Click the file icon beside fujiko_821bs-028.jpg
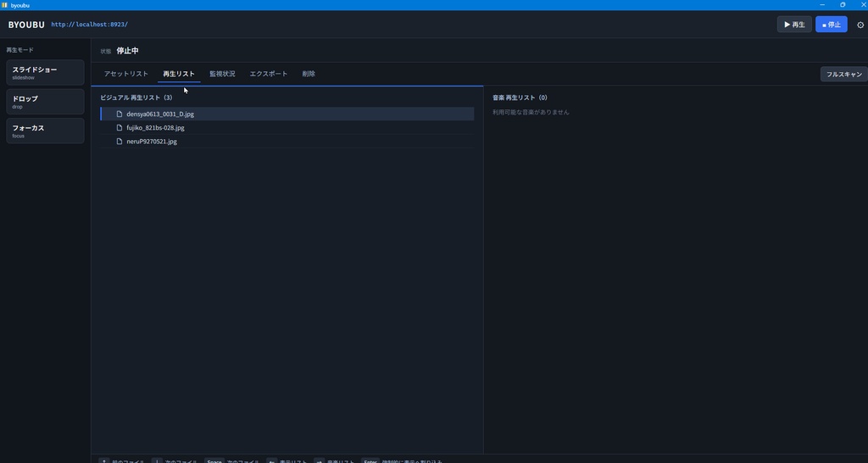 (x=119, y=127)
